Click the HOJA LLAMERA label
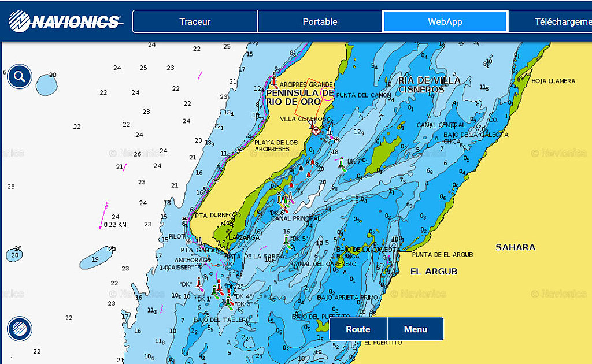This screenshot has width=592, height=364. [x=553, y=81]
